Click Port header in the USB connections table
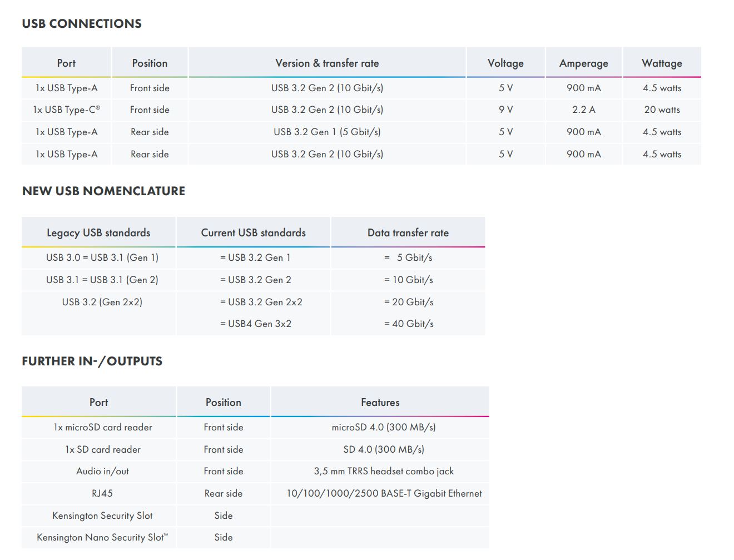The height and width of the screenshot is (560, 734). click(x=66, y=63)
